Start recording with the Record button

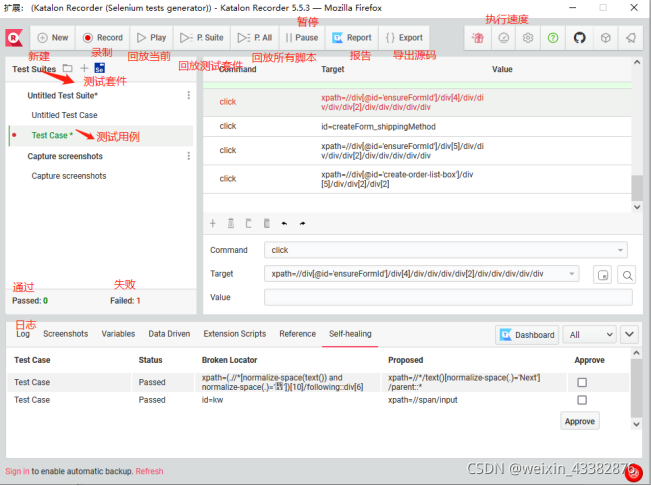pyautogui.click(x=103, y=38)
